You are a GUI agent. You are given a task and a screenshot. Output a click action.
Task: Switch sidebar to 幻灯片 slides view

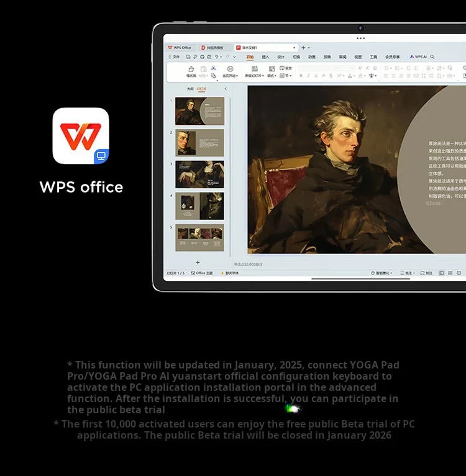(201, 89)
